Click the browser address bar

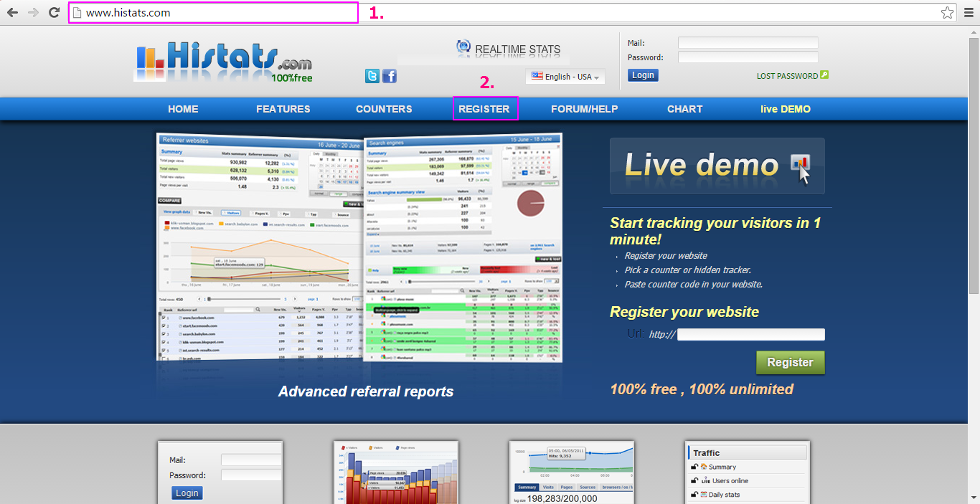(x=215, y=13)
